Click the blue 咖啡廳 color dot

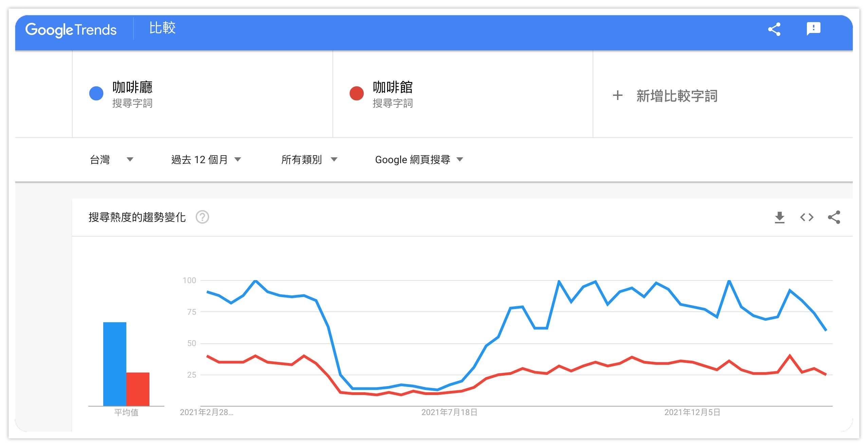(x=96, y=93)
